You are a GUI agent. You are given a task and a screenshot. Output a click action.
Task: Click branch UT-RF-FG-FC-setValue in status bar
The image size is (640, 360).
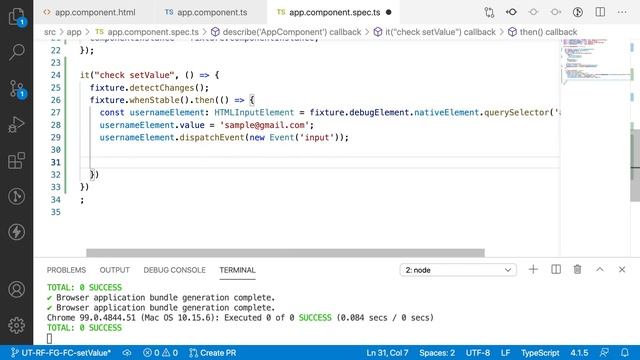60,353
